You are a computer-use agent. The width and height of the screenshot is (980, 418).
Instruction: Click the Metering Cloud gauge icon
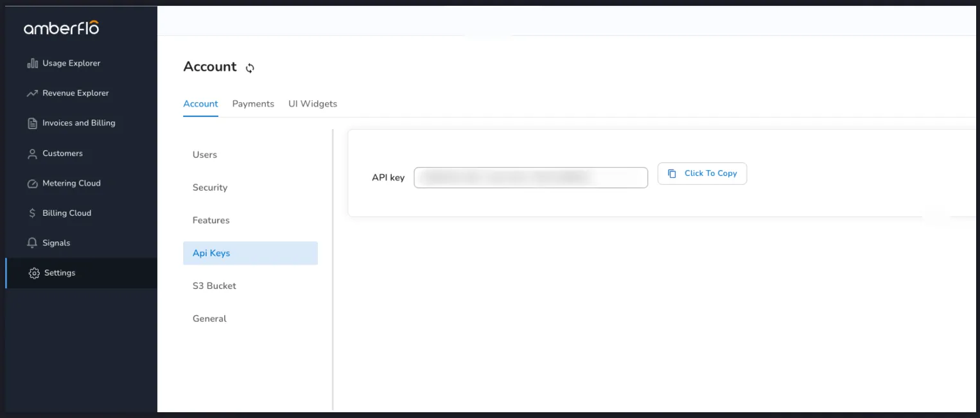pos(32,184)
